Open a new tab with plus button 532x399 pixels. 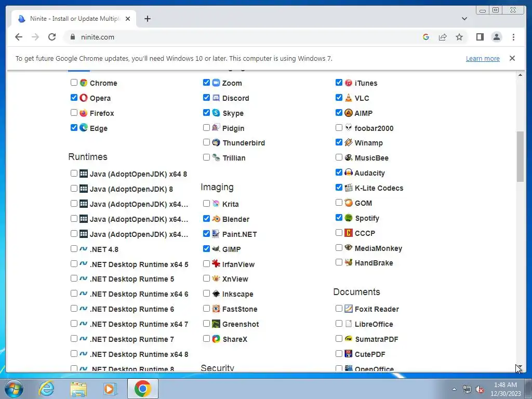[x=147, y=19]
